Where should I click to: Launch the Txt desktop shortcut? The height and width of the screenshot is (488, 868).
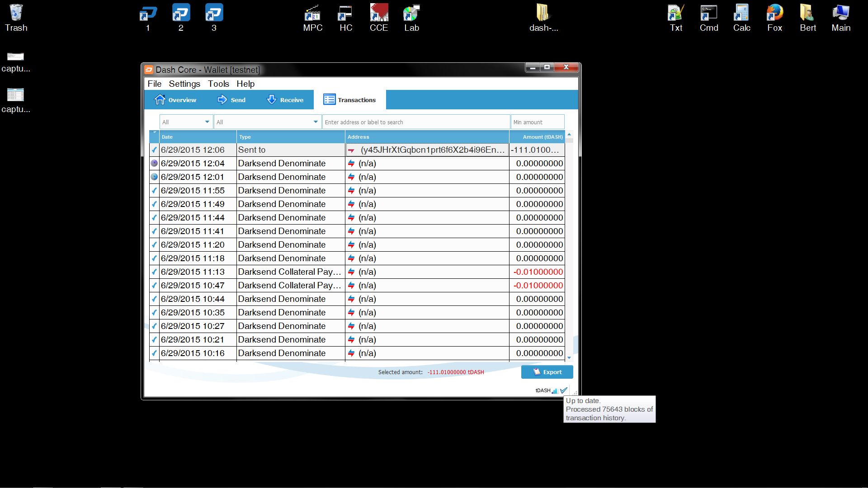(676, 18)
